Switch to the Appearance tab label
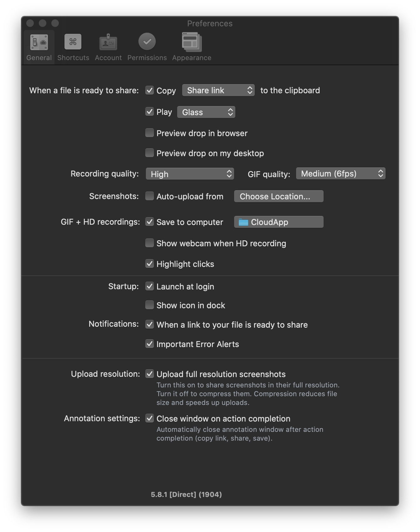This screenshot has height=532, width=420. pyautogui.click(x=192, y=58)
